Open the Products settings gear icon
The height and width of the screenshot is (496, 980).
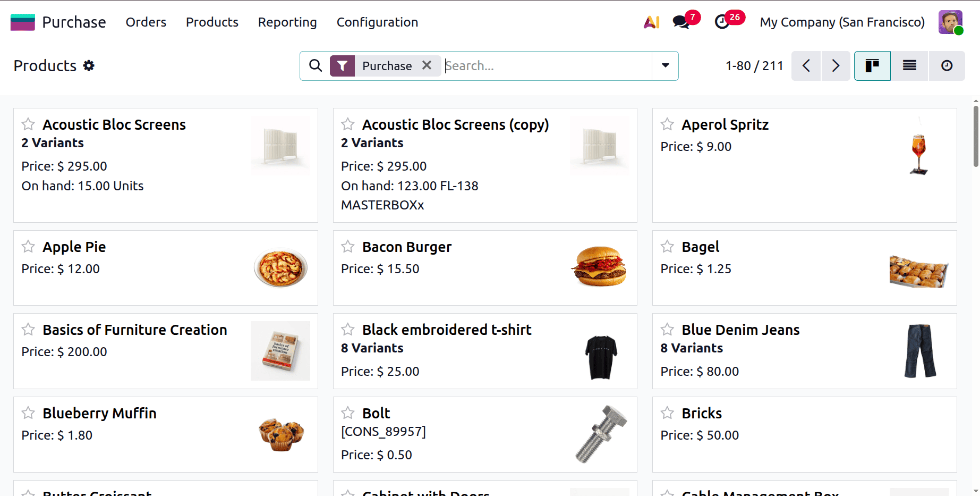tap(89, 65)
